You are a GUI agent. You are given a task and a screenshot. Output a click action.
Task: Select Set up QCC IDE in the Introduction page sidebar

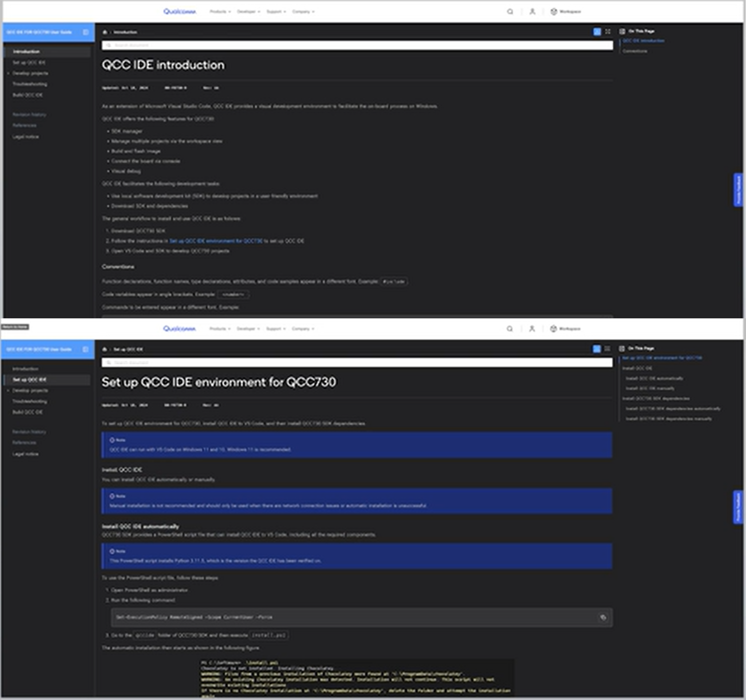[x=29, y=62]
